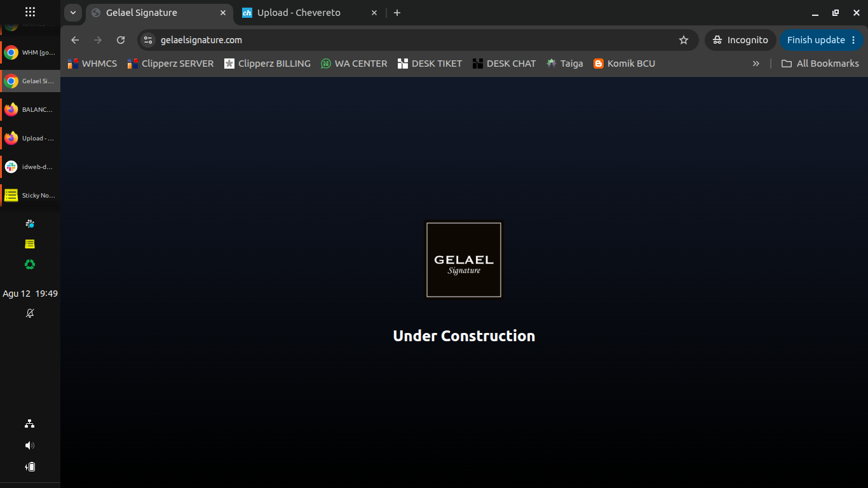
Task: Open the WHMCS bookmark
Action: tap(92, 64)
